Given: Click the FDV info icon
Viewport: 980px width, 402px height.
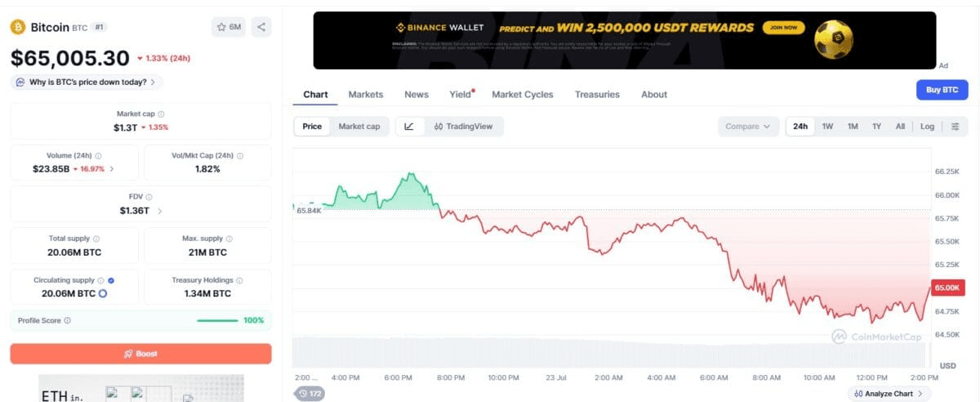Looking at the screenshot, I should click(x=149, y=197).
